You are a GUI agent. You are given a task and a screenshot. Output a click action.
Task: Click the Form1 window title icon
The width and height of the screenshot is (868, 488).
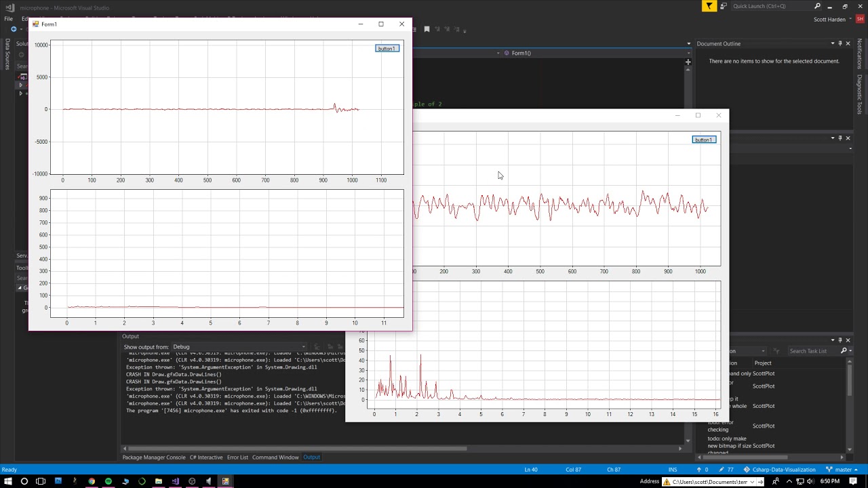35,24
